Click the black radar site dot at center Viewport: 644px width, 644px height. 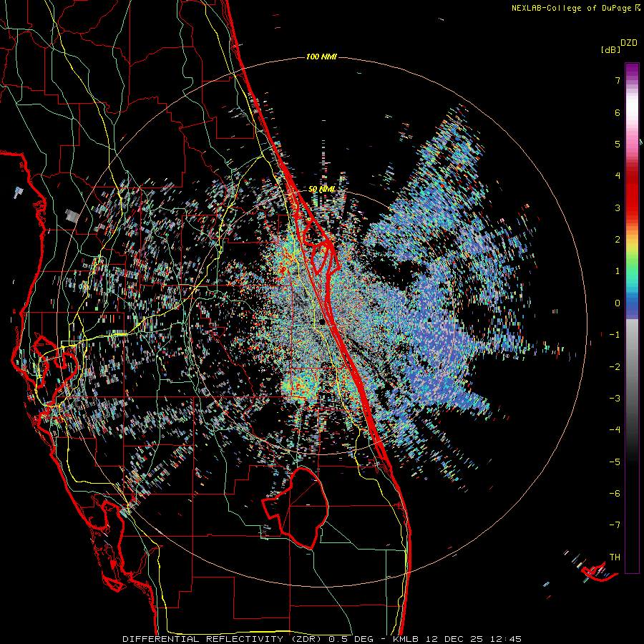coord(322,321)
